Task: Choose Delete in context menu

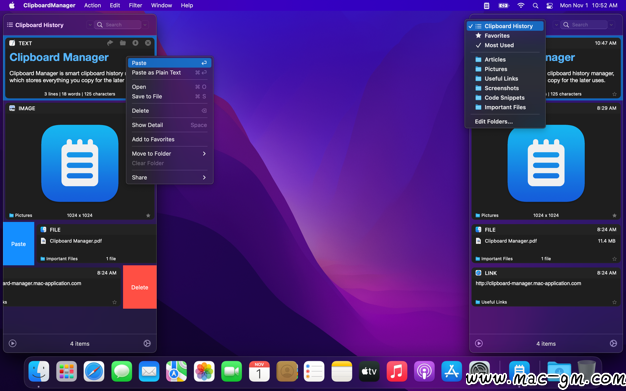Action: coord(169,111)
